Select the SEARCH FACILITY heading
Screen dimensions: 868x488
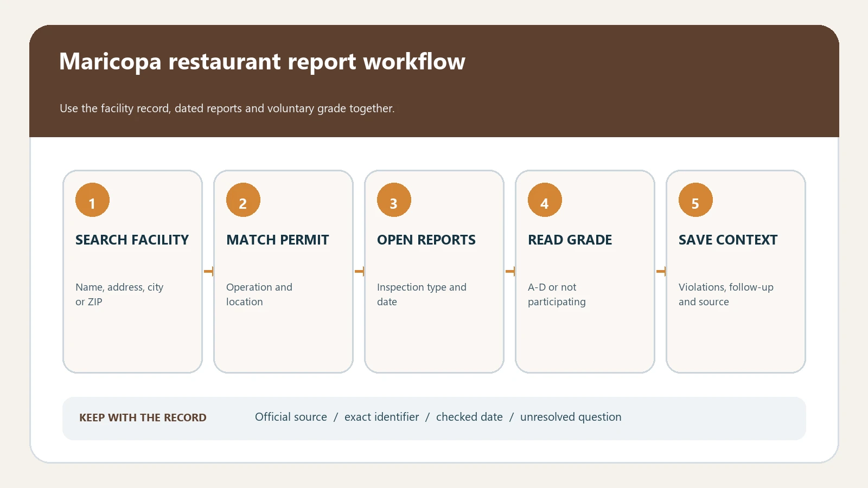[132, 240]
